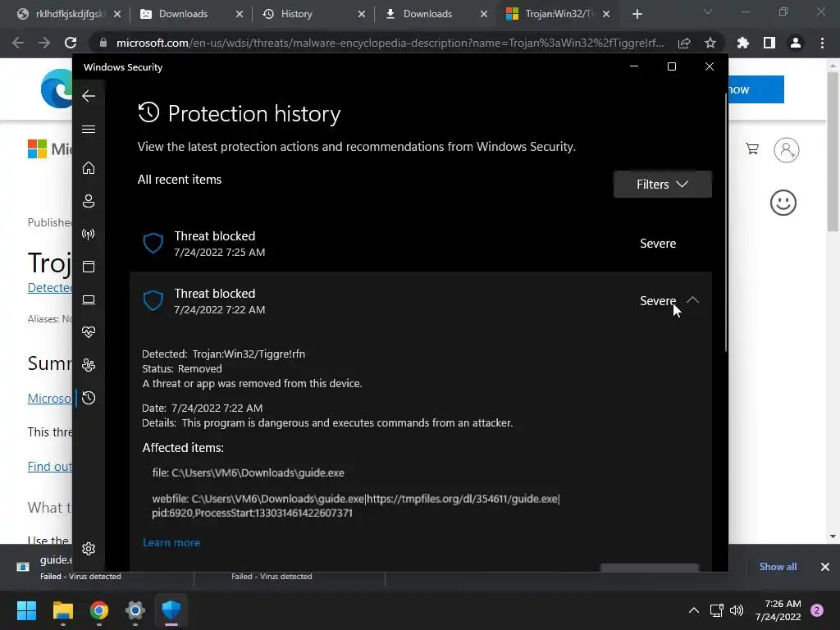Viewport: 840px width, 630px height.
Task: Go back in Chrome browser
Action: pyautogui.click(x=18, y=43)
